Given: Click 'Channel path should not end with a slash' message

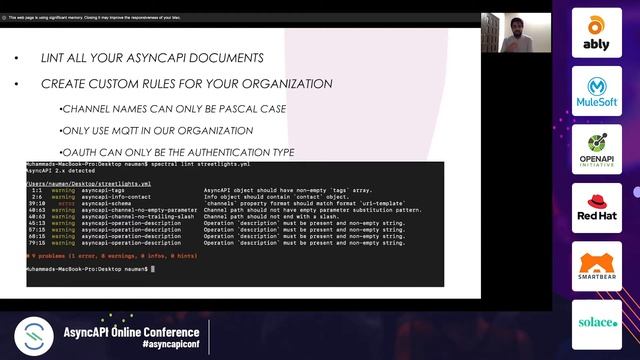Looking at the screenshot, I should click(x=271, y=216).
